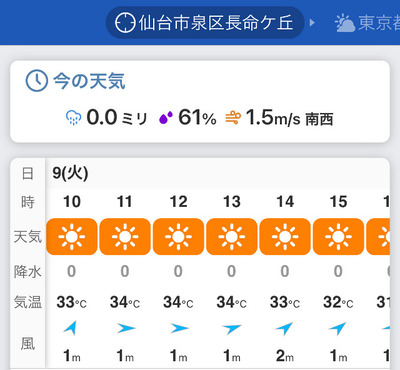This screenshot has height=370, width=400.
Task: Click the partly cloudy icon beside 東京
Action: (x=345, y=23)
